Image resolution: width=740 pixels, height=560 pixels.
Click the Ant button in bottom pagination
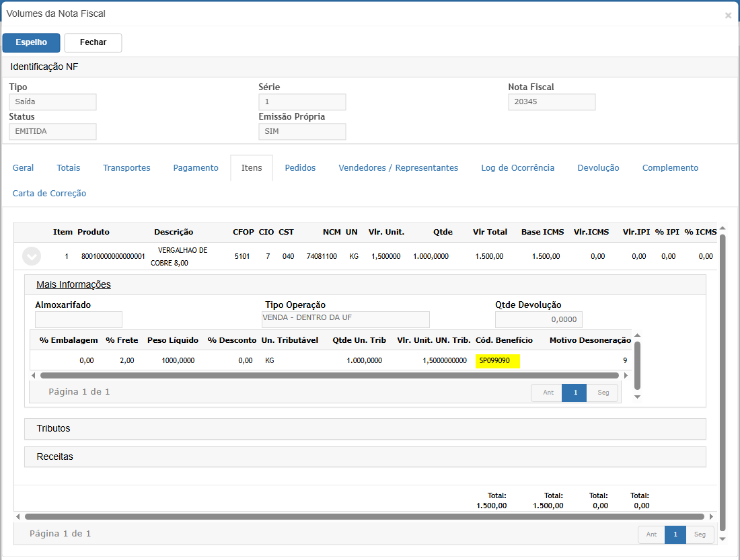click(651, 534)
